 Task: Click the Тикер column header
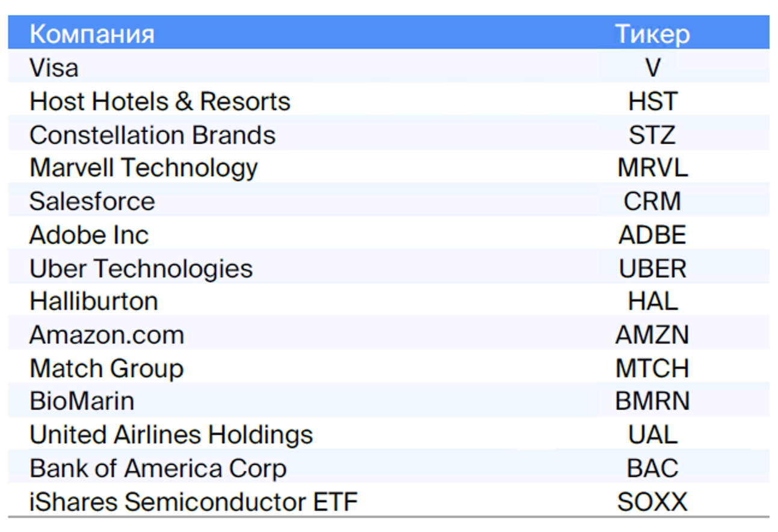click(652, 34)
